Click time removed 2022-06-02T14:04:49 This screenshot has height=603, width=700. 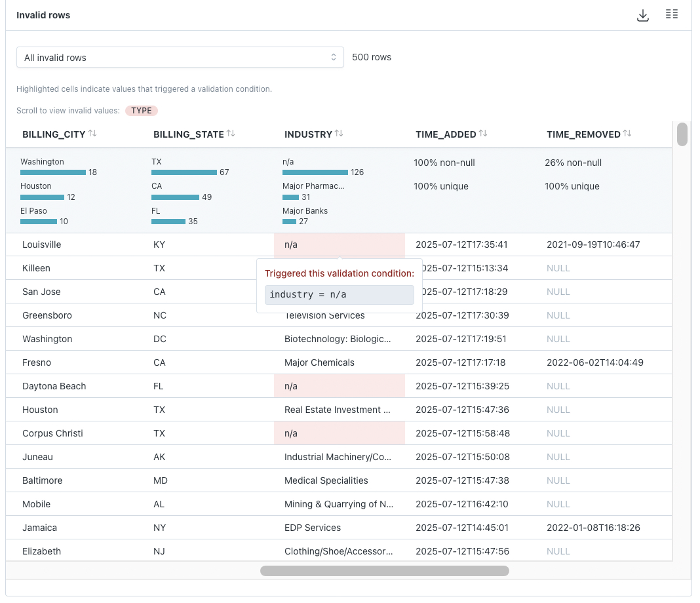pyautogui.click(x=595, y=362)
